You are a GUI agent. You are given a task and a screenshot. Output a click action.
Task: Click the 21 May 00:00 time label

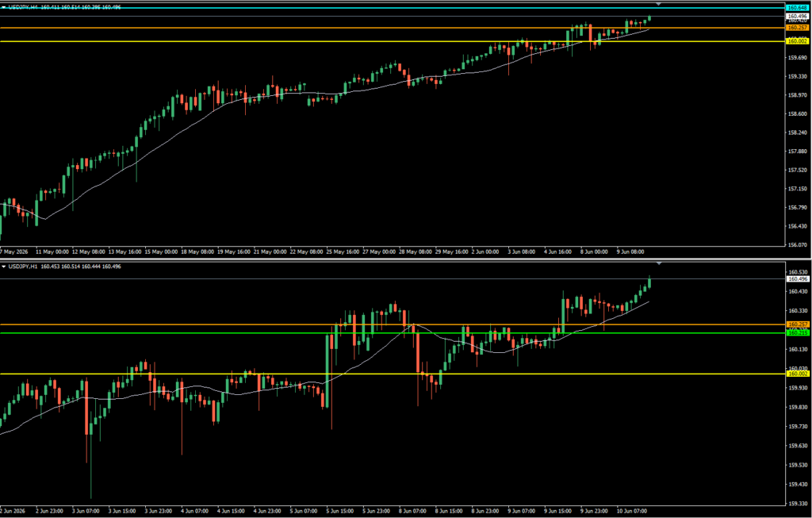click(x=270, y=251)
